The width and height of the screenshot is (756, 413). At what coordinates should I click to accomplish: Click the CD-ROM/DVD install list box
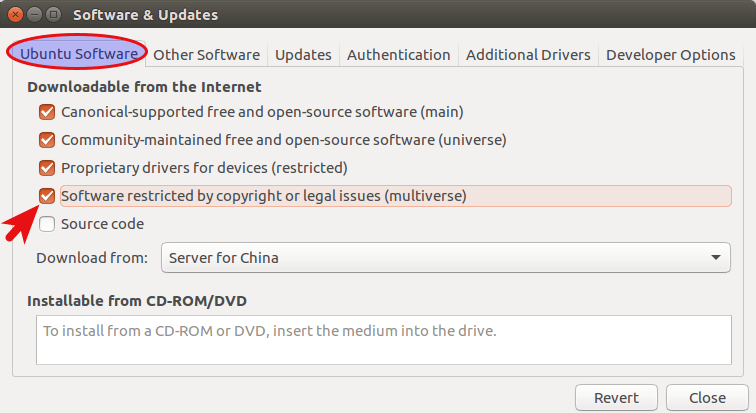(x=384, y=340)
